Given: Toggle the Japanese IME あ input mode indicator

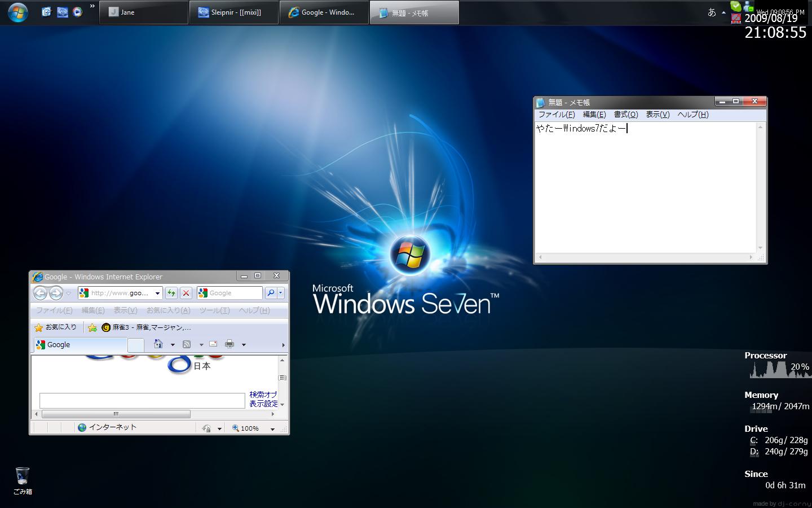Looking at the screenshot, I should pos(712,12).
